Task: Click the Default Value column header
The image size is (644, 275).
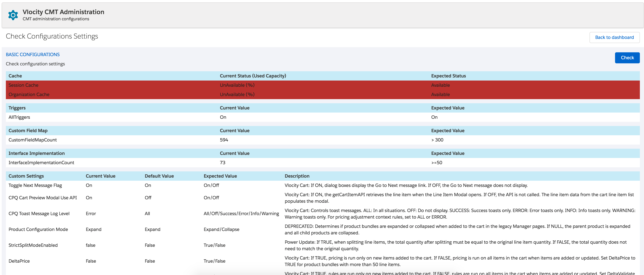Action: (x=159, y=176)
